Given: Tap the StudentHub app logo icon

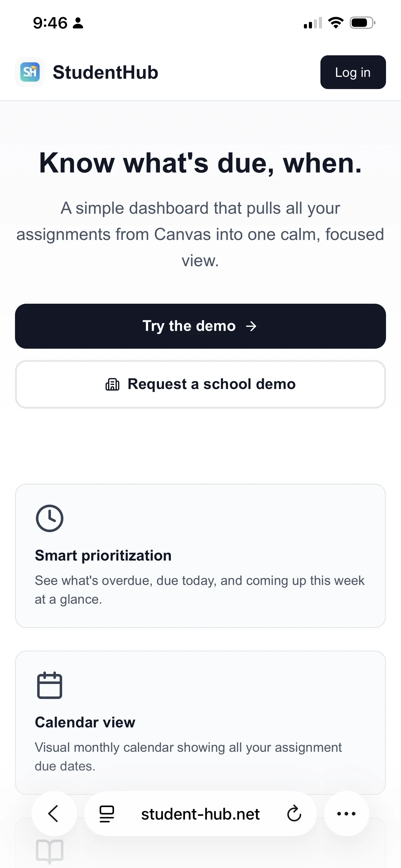Looking at the screenshot, I should pos(30,72).
